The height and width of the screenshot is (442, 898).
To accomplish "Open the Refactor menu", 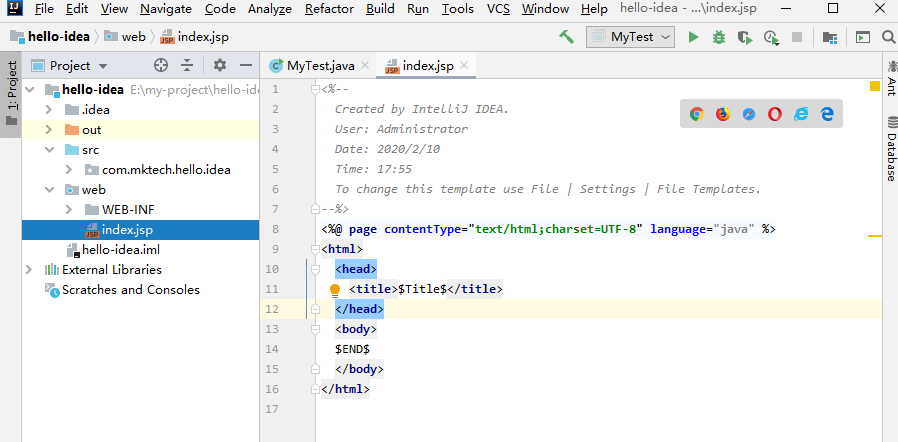I will tap(329, 9).
